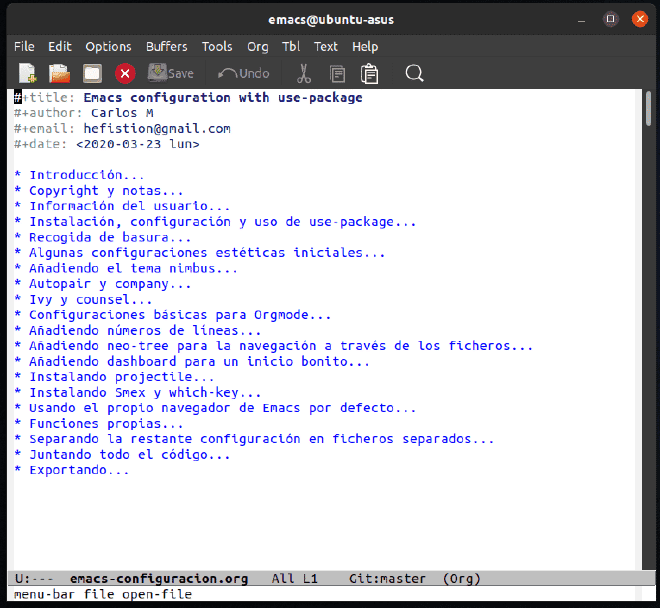Open the File menu
The width and height of the screenshot is (660, 608).
pyautogui.click(x=24, y=46)
